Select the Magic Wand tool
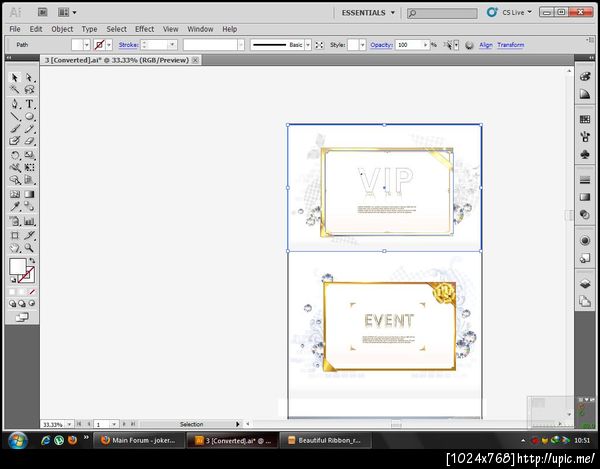The image size is (600, 469). click(15, 90)
